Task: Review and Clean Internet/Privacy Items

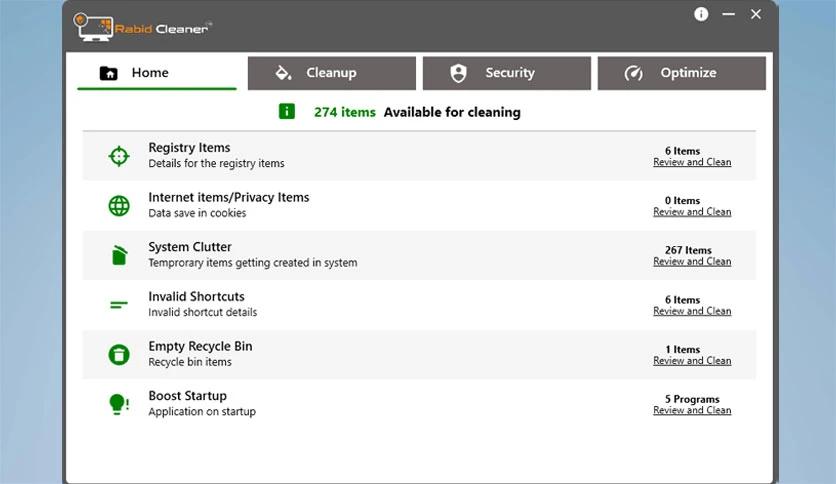Action: (x=692, y=212)
